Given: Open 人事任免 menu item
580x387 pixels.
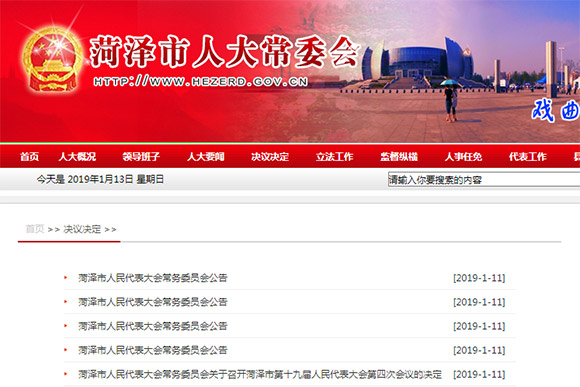Looking at the screenshot, I should point(463,157).
